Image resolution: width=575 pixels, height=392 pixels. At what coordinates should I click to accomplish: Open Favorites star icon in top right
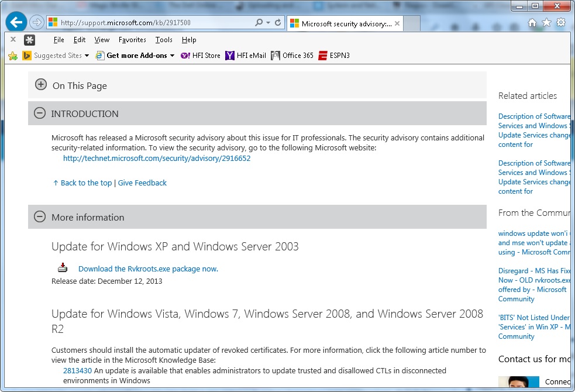(x=546, y=23)
